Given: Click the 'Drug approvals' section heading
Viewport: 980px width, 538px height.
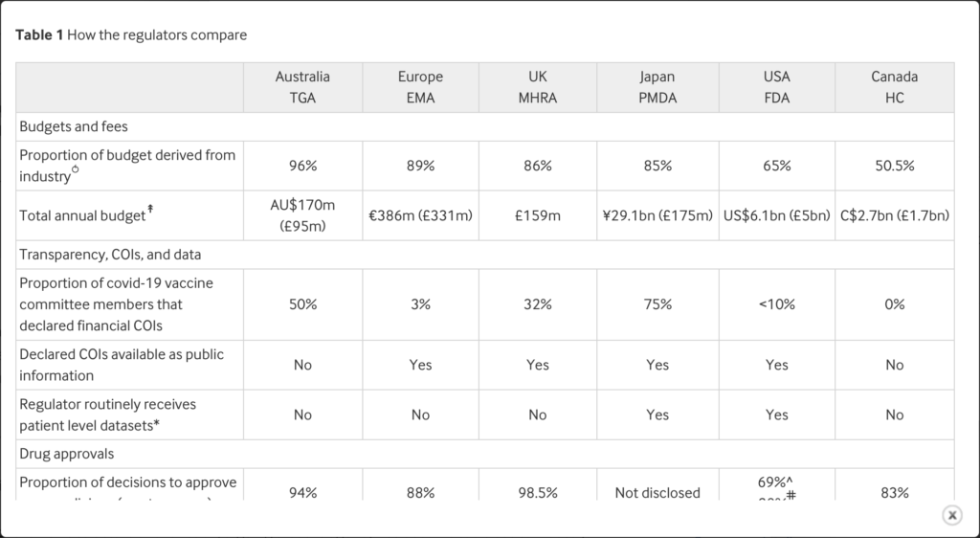Looking at the screenshot, I should (68, 454).
